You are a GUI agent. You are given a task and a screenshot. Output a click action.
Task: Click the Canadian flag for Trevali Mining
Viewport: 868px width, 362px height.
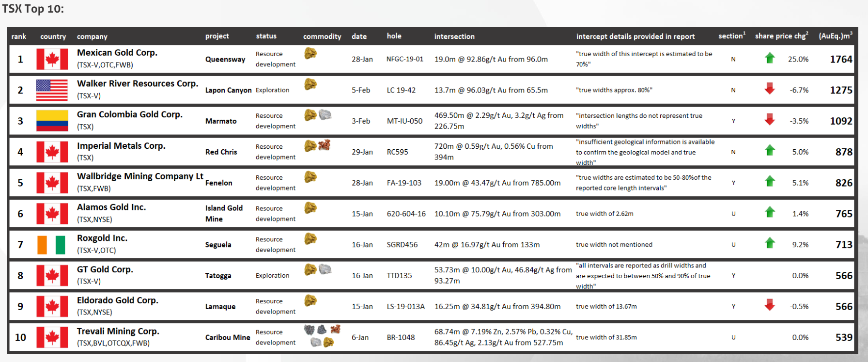click(52, 337)
